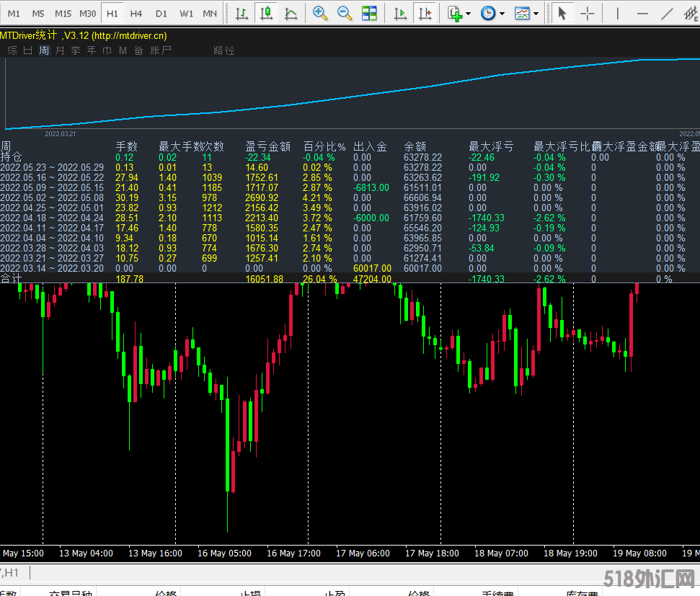Screen dimensions: 700x596
Task: Select the D1 timeframe button
Action: [x=161, y=13]
